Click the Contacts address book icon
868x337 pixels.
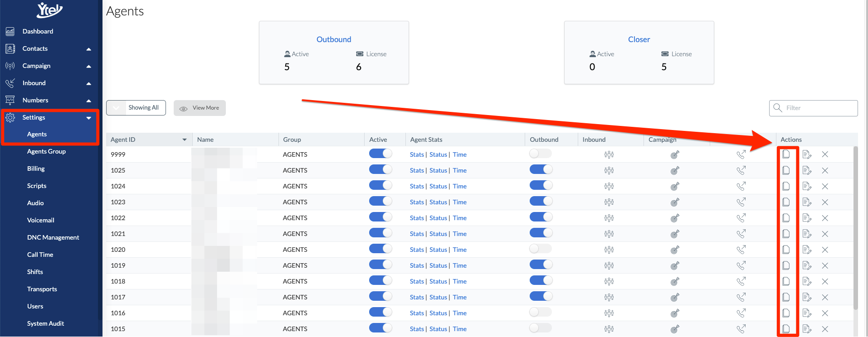(x=10, y=48)
